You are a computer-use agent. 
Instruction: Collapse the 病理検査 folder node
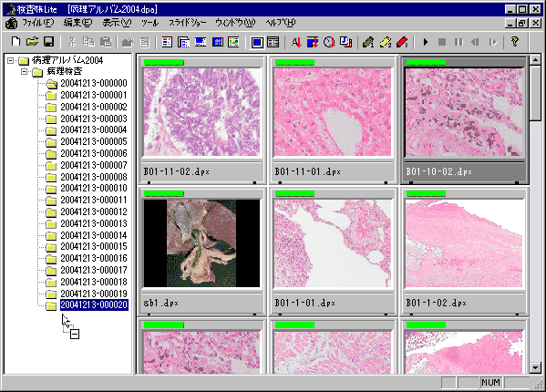click(x=24, y=72)
